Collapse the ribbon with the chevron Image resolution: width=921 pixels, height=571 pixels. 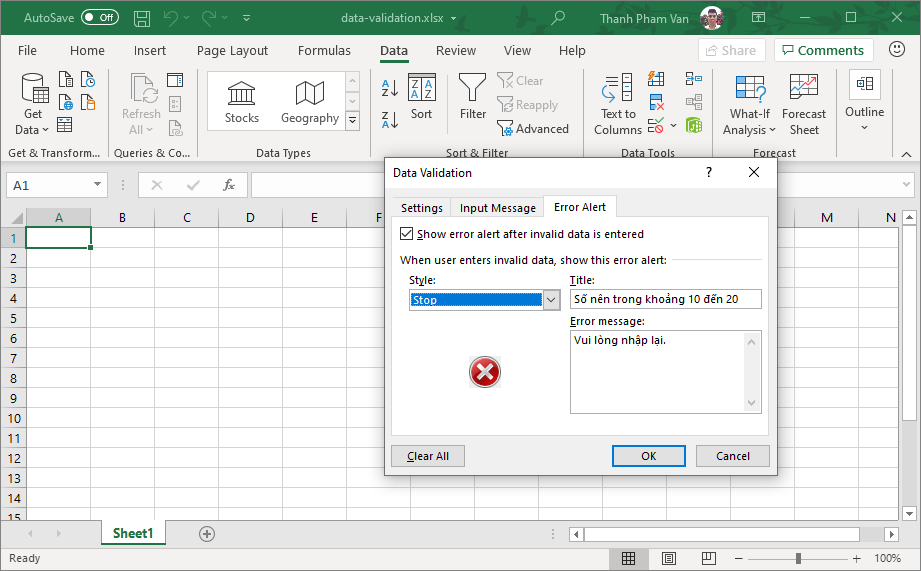pyautogui.click(x=906, y=154)
